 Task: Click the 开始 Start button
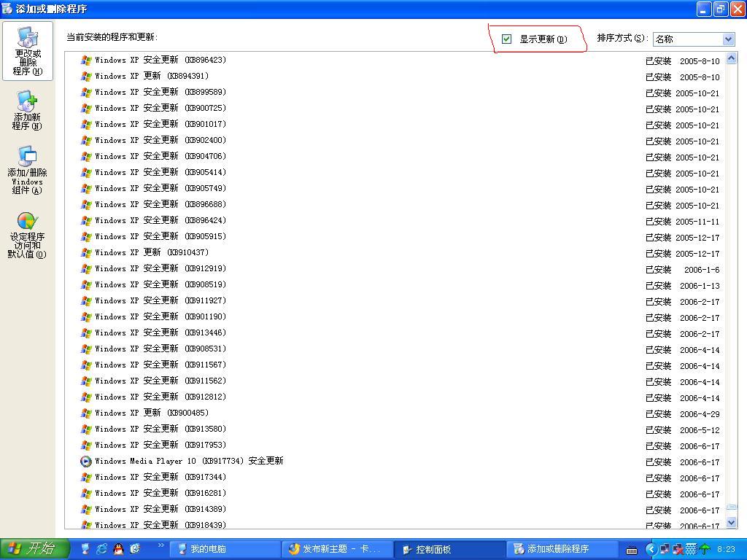(x=35, y=549)
